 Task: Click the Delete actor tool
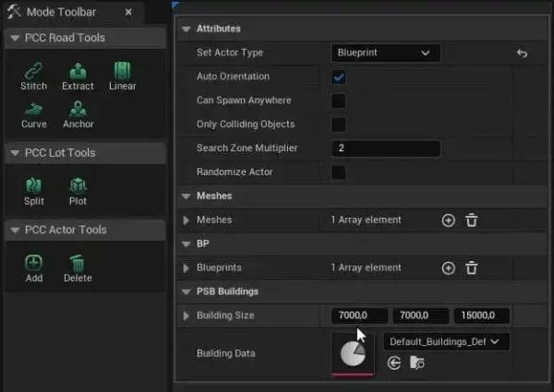[78, 267]
